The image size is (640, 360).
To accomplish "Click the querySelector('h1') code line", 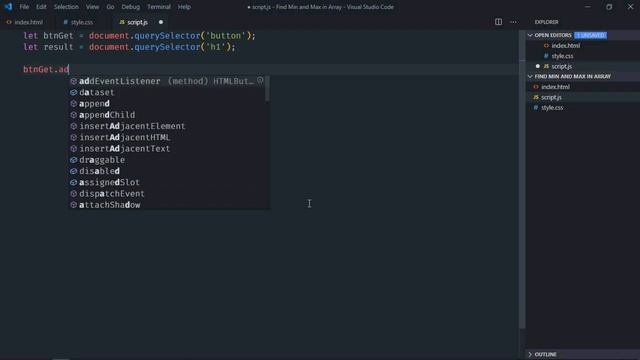I will pyautogui.click(x=129, y=47).
